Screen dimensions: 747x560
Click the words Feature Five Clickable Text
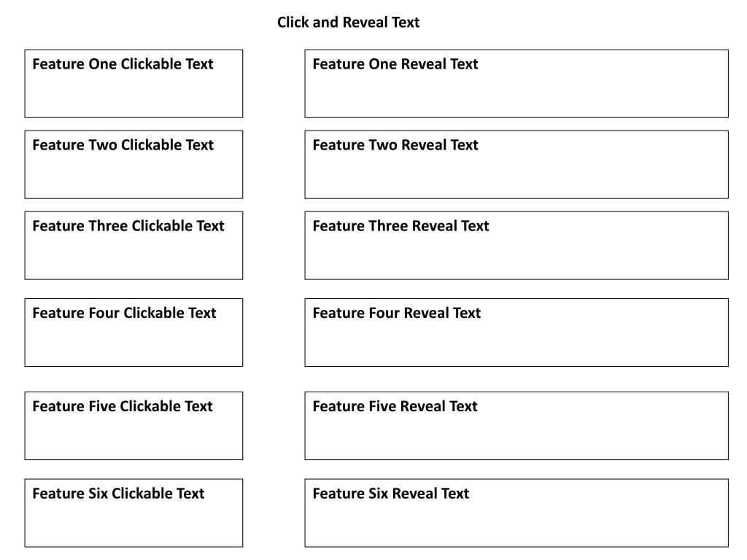[x=123, y=406]
